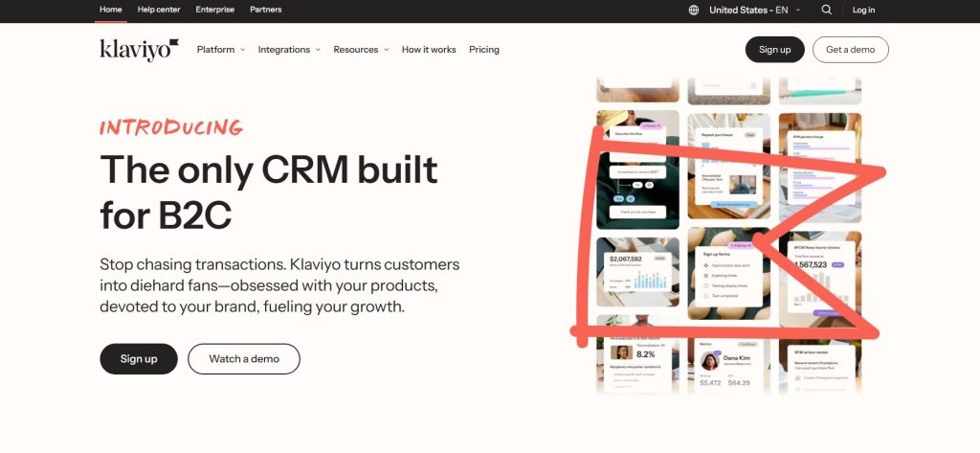Expand the Integrations menu
980x453 pixels.
(x=289, y=50)
